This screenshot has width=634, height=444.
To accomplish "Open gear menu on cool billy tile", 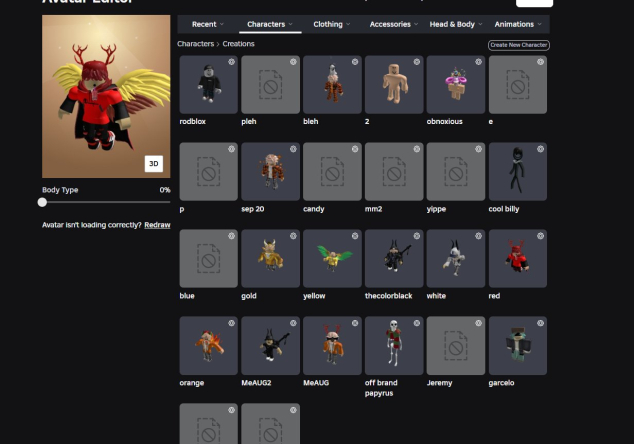I will [541, 149].
